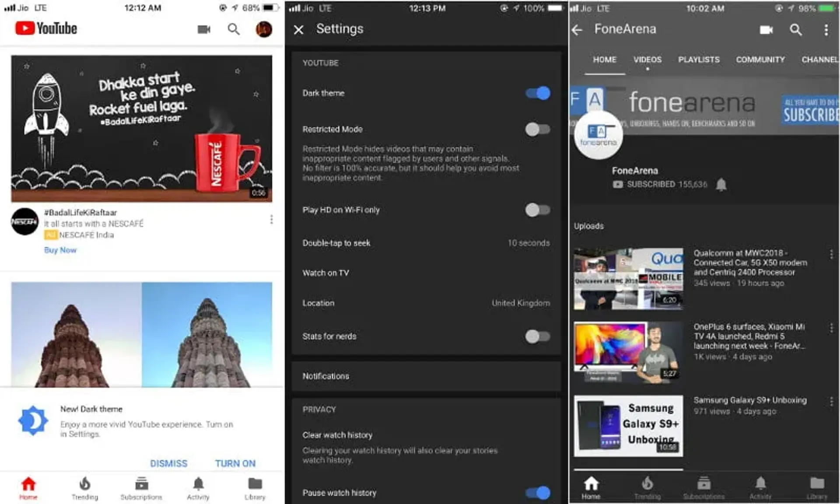
Task: Open Watch on TV setting
Action: pyautogui.click(x=426, y=273)
